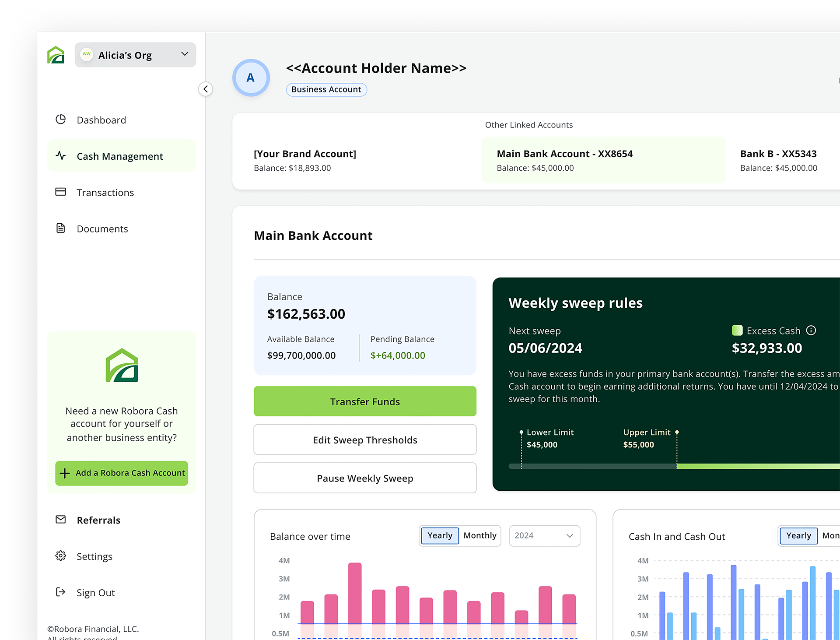Click the account holder avatar A
This screenshot has width=840, height=640.
tap(251, 78)
